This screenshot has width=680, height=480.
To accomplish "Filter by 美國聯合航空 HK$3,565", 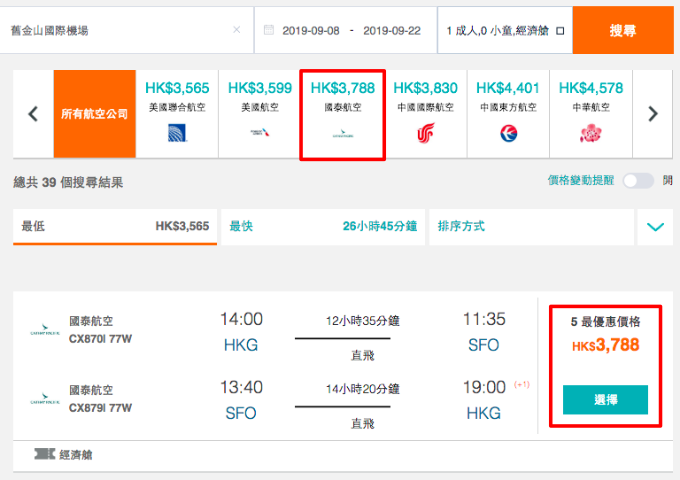I will [177, 114].
